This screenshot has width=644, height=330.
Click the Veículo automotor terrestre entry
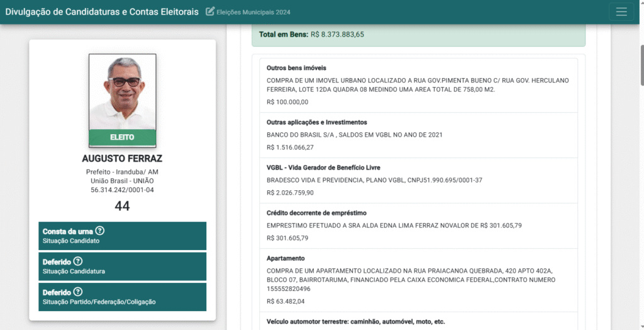418,321
